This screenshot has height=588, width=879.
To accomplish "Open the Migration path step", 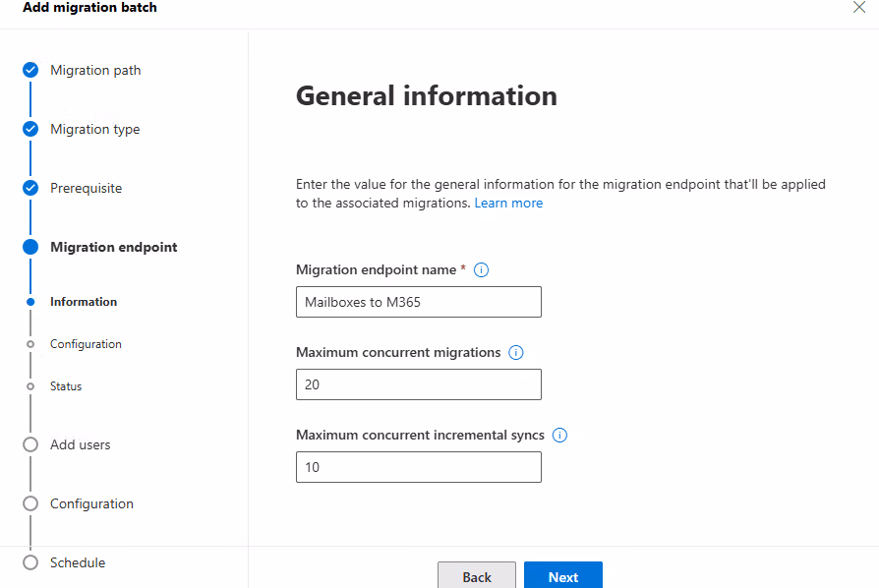I will [95, 70].
